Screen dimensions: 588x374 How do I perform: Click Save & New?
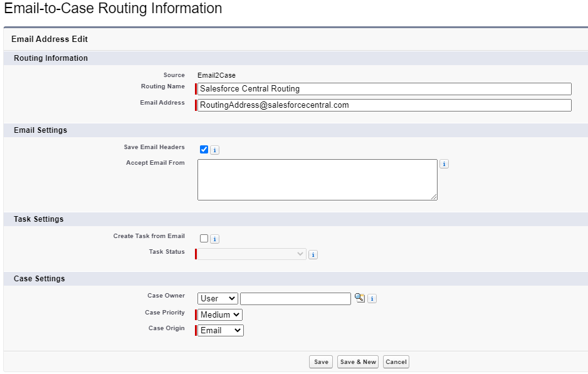pos(357,361)
